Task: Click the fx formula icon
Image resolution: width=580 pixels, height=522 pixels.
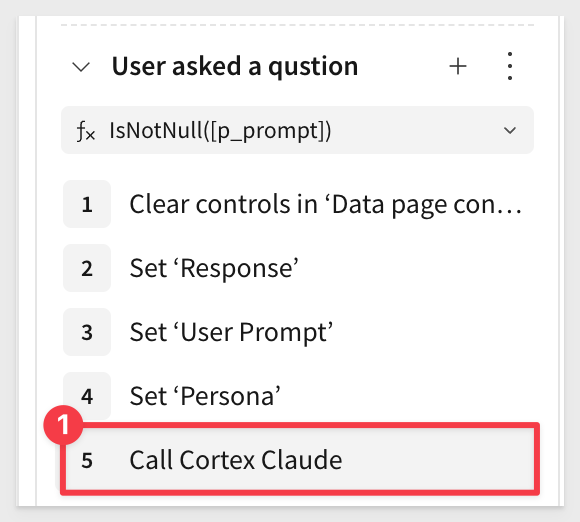Action: point(85,131)
